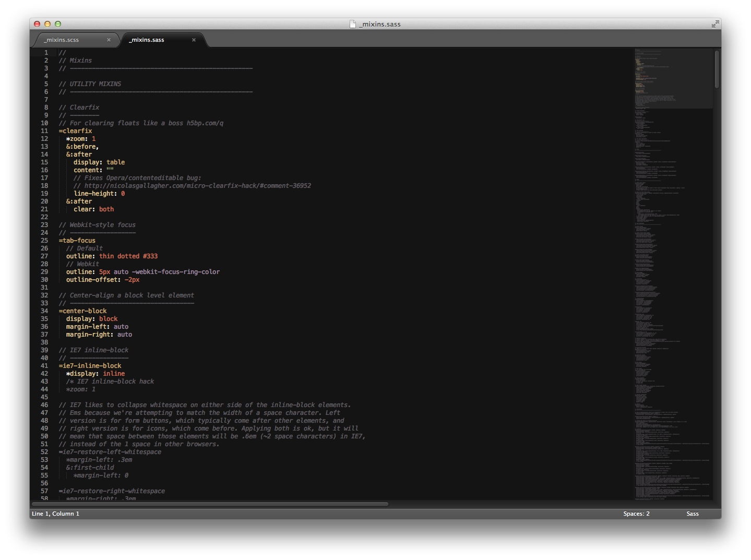The image size is (751, 560).
Task: Click '// Center-align a block level element' comment
Action: [126, 295]
